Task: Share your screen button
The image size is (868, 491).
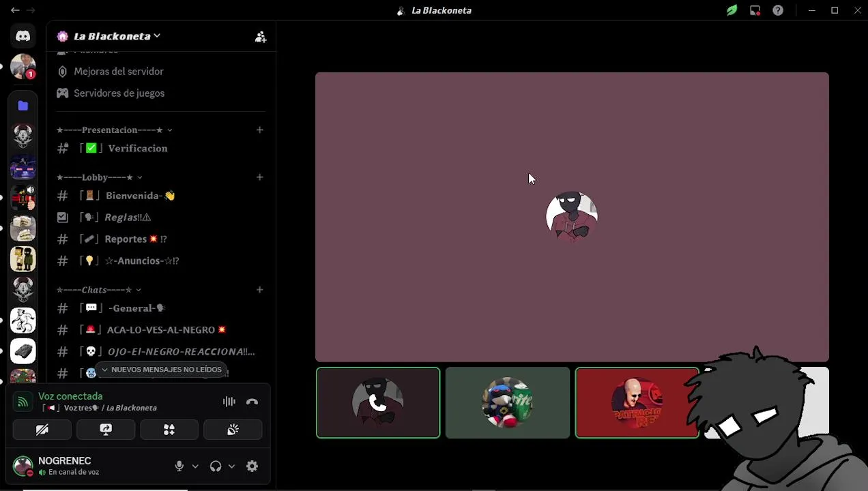Action: 106,430
